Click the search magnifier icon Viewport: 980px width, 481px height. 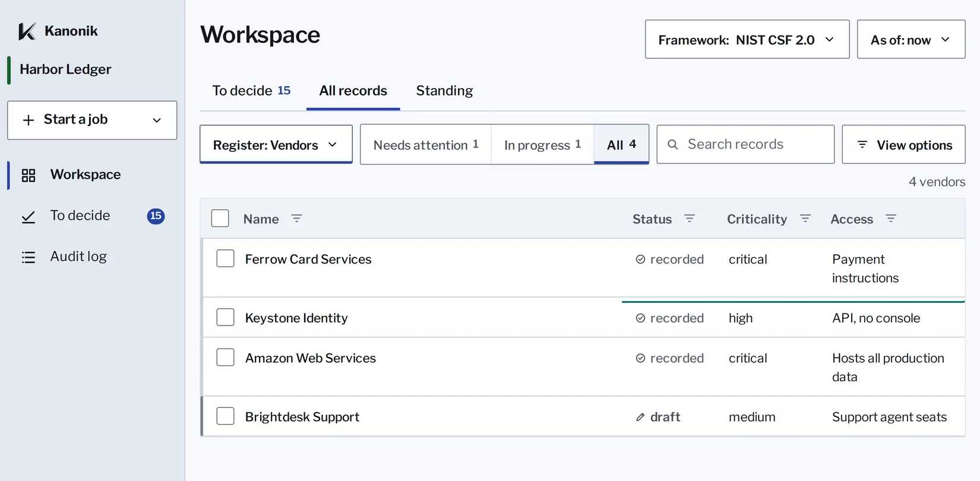tap(673, 144)
